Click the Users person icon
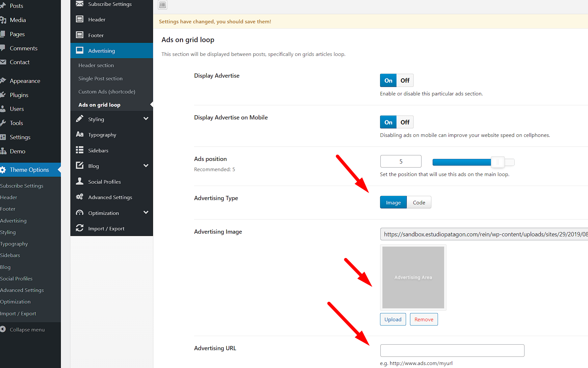Screen dimensions: 588x368 [x=3, y=109]
